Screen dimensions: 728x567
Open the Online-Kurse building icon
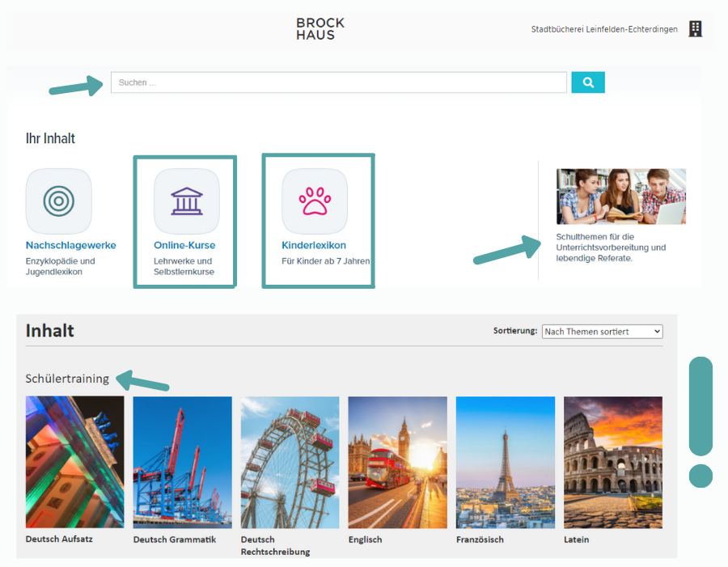[187, 201]
